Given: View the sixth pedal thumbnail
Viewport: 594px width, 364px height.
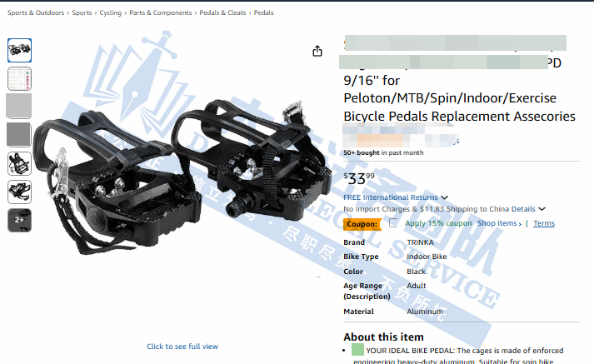Looking at the screenshot, I should coord(19,192).
